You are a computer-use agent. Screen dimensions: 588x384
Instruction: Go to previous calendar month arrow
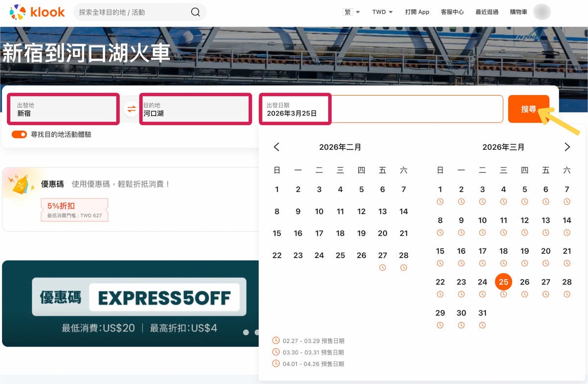pos(276,147)
